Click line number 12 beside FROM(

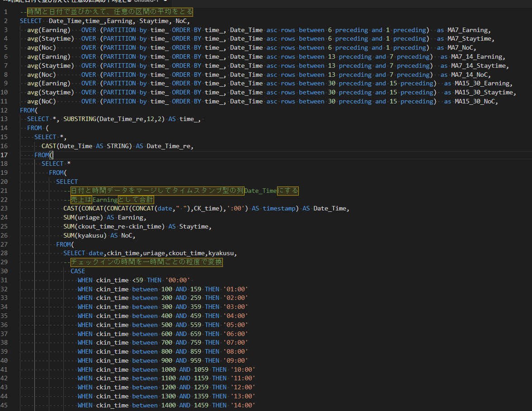(4, 110)
